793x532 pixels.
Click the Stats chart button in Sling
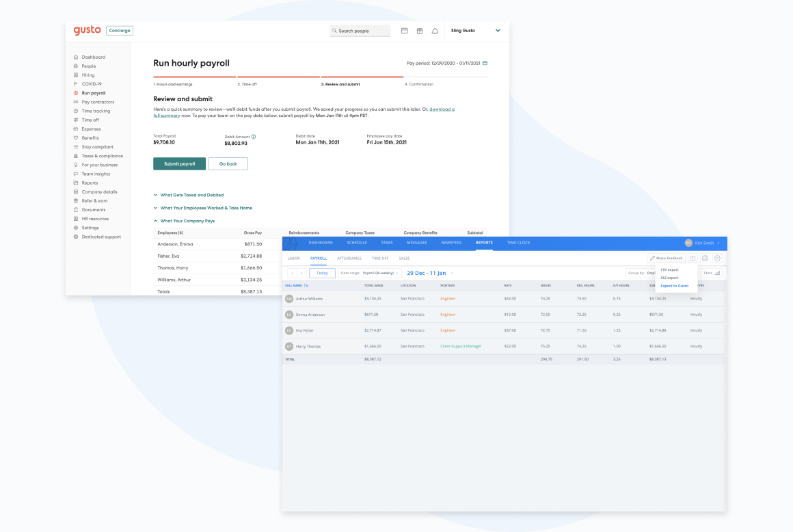tap(712, 273)
